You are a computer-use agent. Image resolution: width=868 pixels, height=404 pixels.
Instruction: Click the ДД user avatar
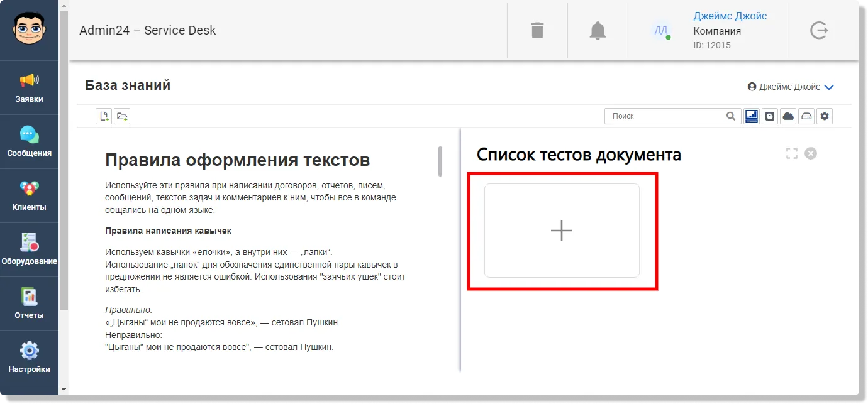pyautogui.click(x=661, y=30)
